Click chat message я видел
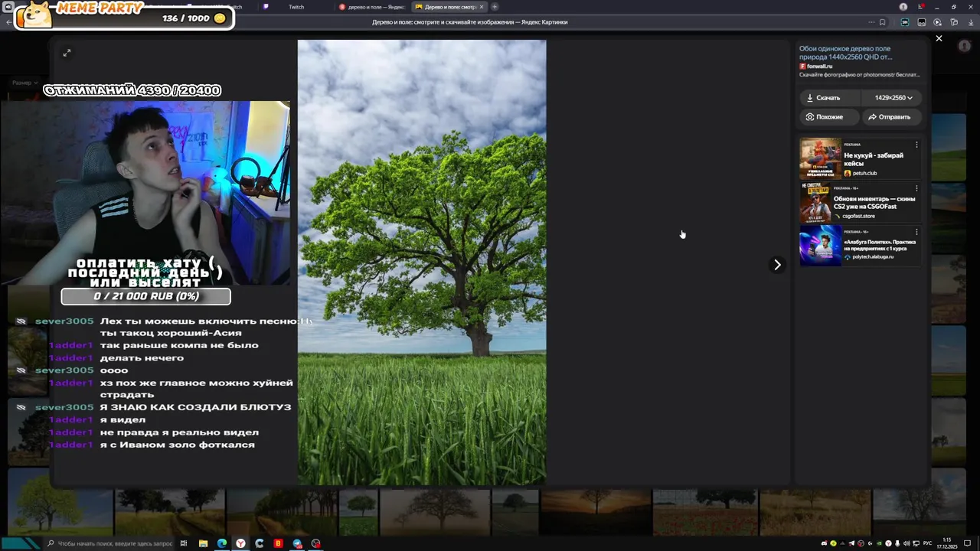 coord(122,419)
